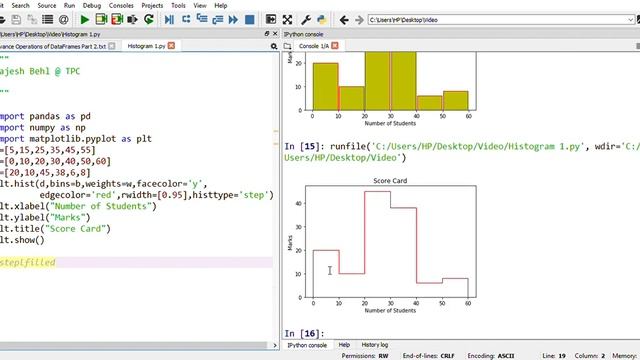Close the editor pane

pyautogui.click(x=275, y=34)
